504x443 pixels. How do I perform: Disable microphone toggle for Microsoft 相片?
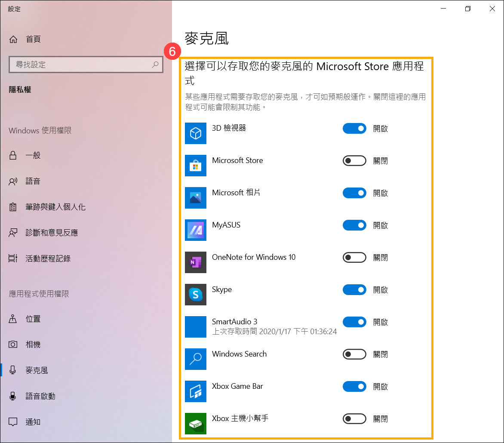tap(354, 193)
